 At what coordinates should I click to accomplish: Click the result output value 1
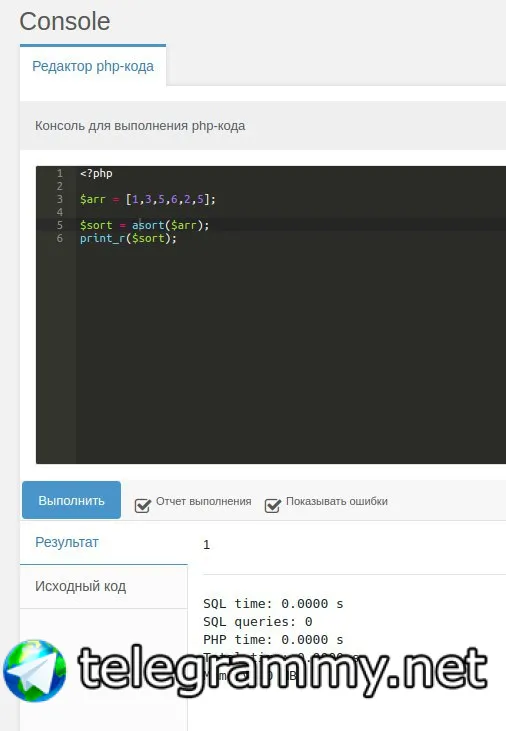[207, 545]
